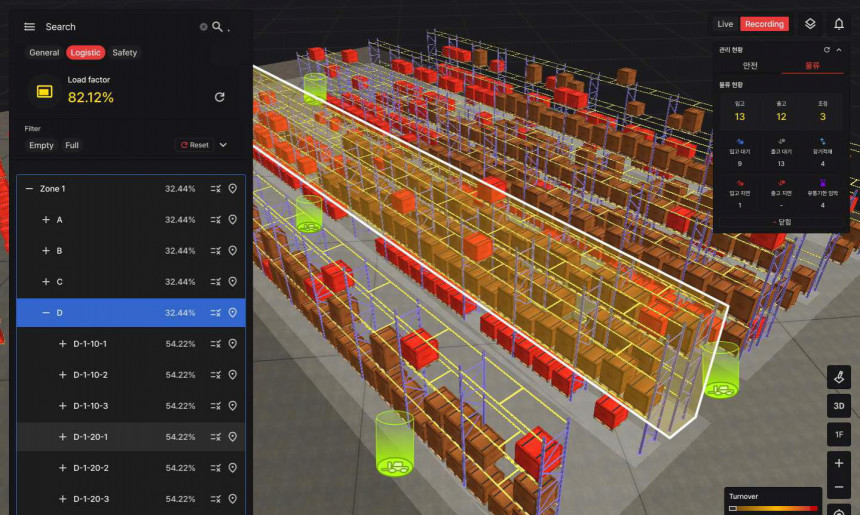Open the notifications bell
860x515 pixels.
(838, 24)
